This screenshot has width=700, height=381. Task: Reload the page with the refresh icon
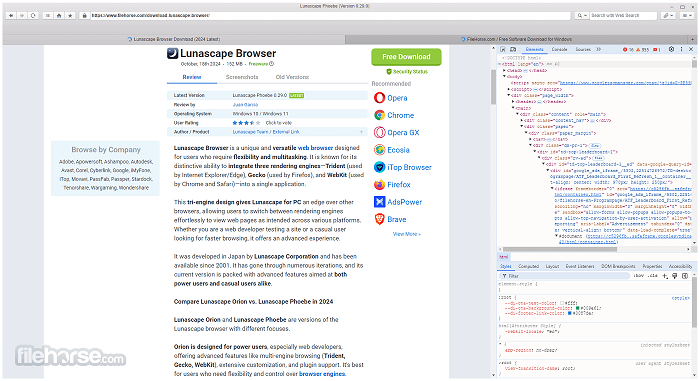pos(33,15)
